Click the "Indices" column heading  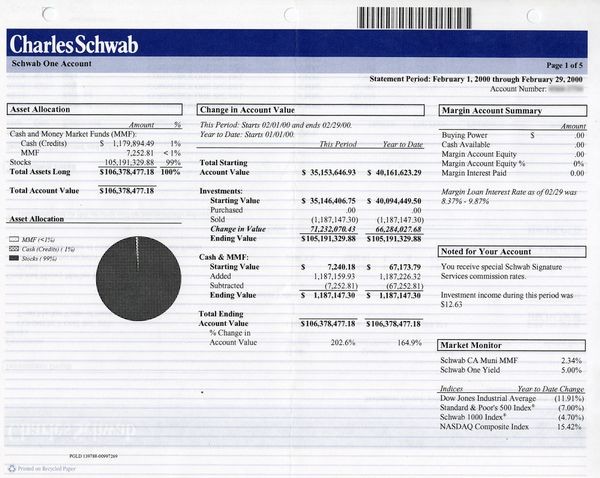click(x=451, y=388)
